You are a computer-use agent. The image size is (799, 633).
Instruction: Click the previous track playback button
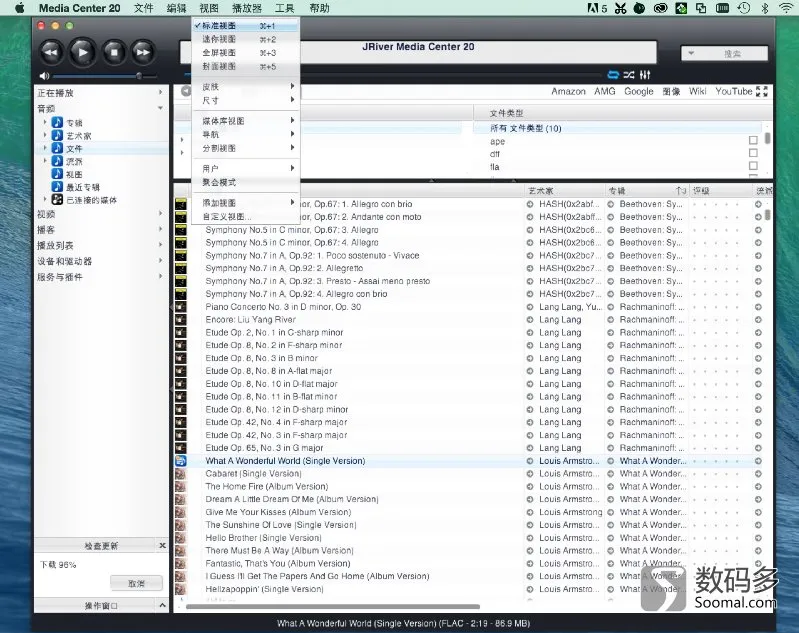51,52
